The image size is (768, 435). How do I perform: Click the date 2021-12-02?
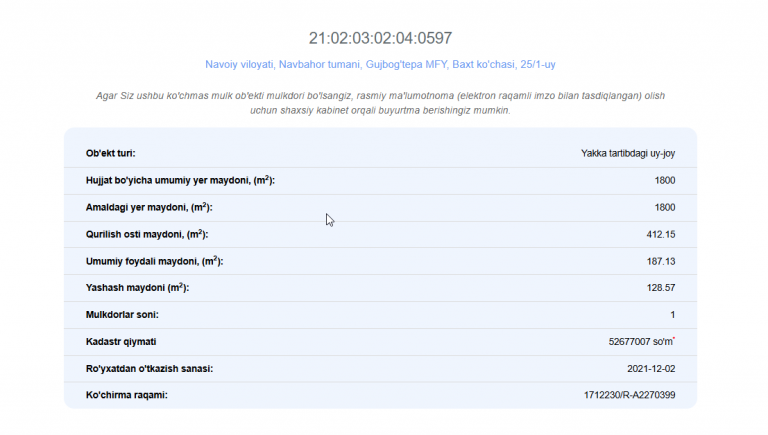pos(651,368)
